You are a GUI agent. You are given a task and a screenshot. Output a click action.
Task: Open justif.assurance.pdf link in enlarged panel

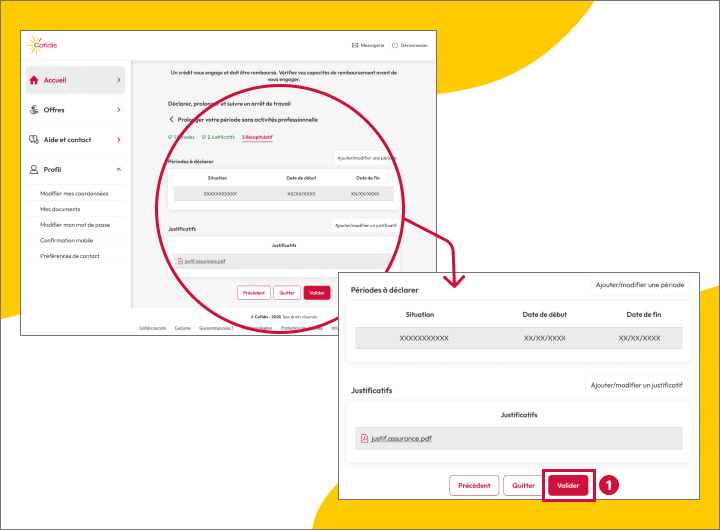click(401, 438)
